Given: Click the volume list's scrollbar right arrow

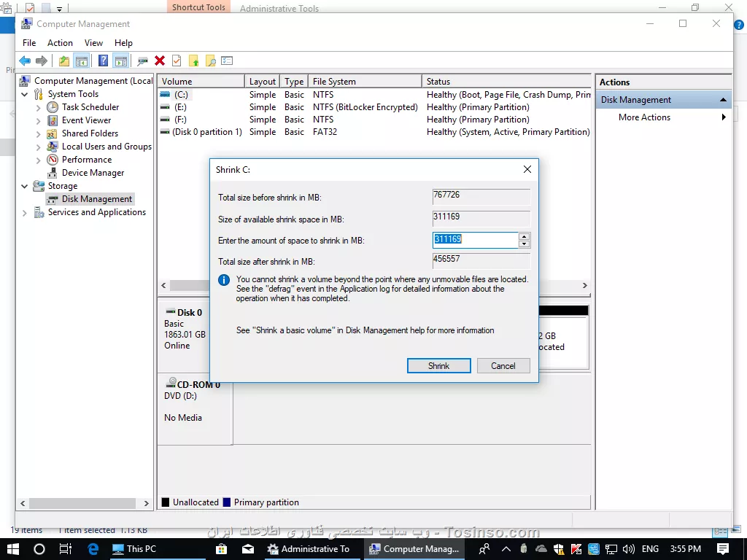Looking at the screenshot, I should click(584, 285).
